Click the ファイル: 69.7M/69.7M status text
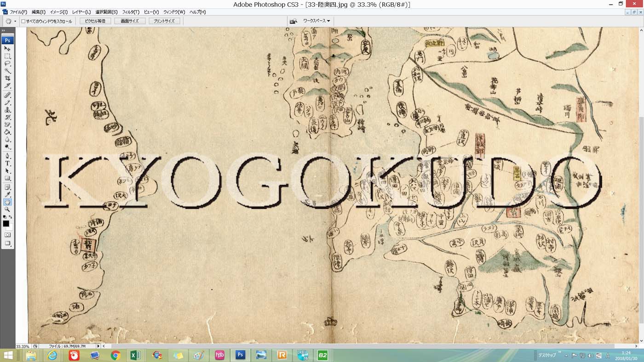The width and height of the screenshot is (644, 362). tap(67, 346)
